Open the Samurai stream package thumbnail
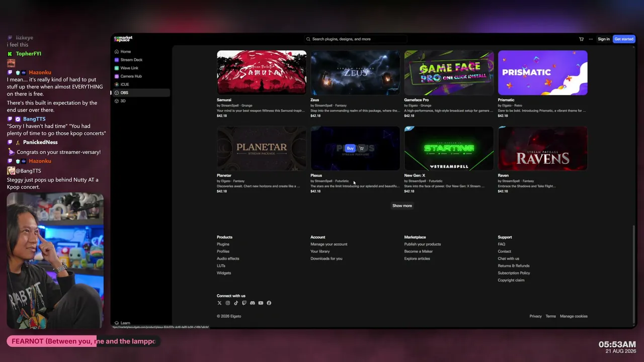Screen dimensions: 644x362 click(262, 72)
